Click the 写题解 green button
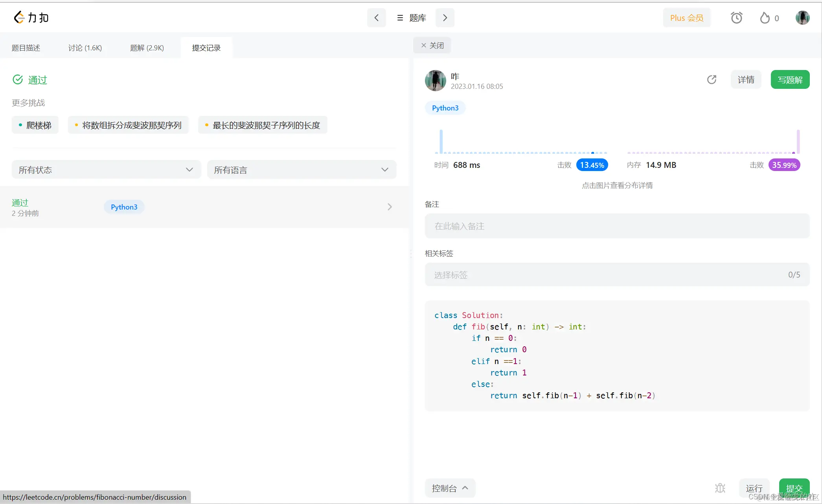This screenshot has height=504, width=822. click(790, 80)
